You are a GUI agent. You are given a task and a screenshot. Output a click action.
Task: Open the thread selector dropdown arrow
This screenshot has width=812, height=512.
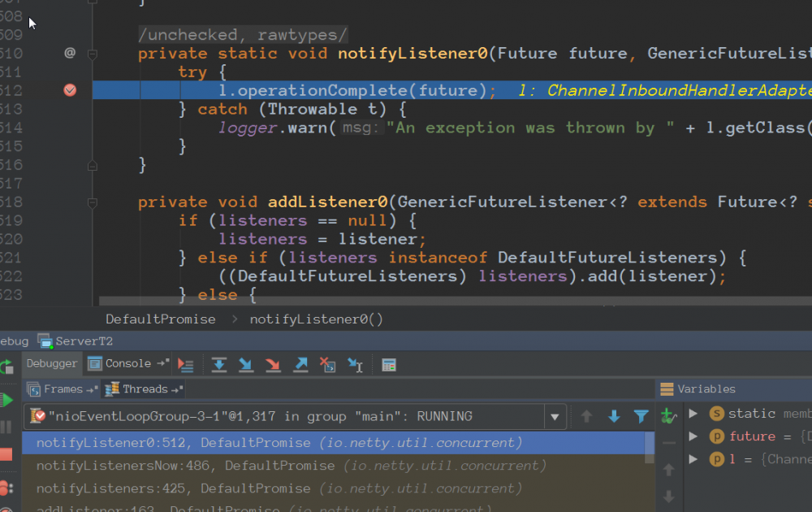pyautogui.click(x=555, y=417)
